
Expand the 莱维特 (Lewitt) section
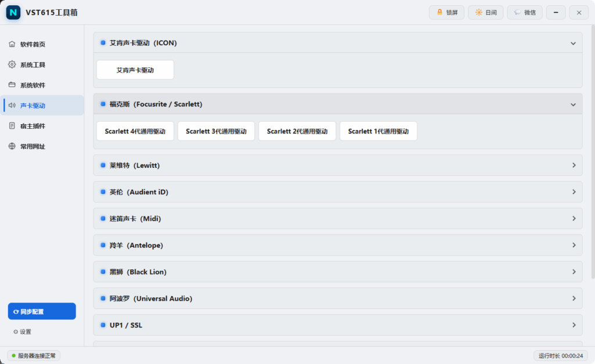click(338, 165)
